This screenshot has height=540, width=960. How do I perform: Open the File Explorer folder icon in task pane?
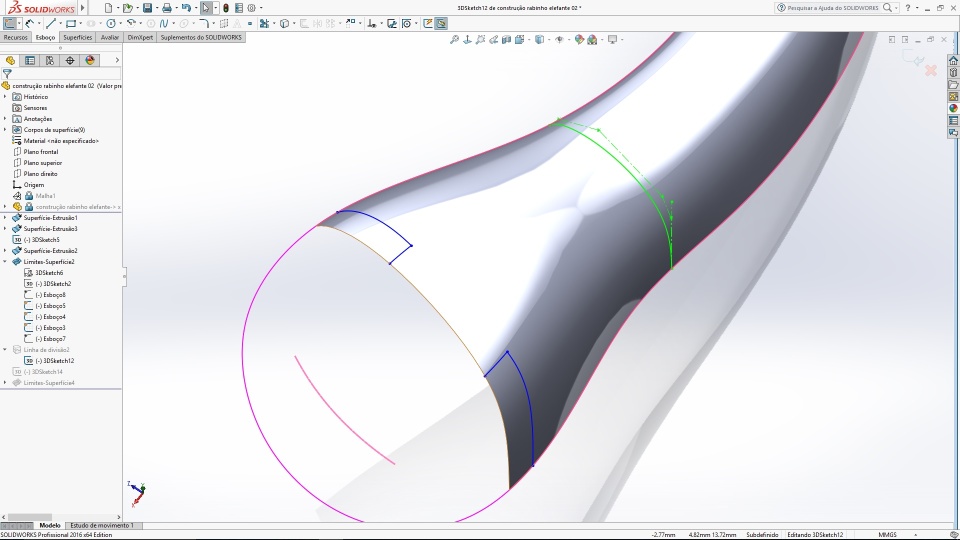click(953, 84)
